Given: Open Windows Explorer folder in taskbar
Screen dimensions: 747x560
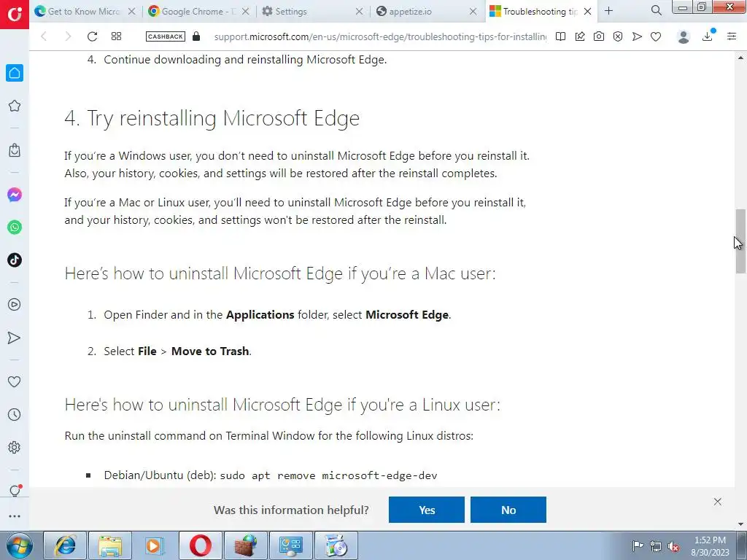Looking at the screenshot, I should point(111,545).
